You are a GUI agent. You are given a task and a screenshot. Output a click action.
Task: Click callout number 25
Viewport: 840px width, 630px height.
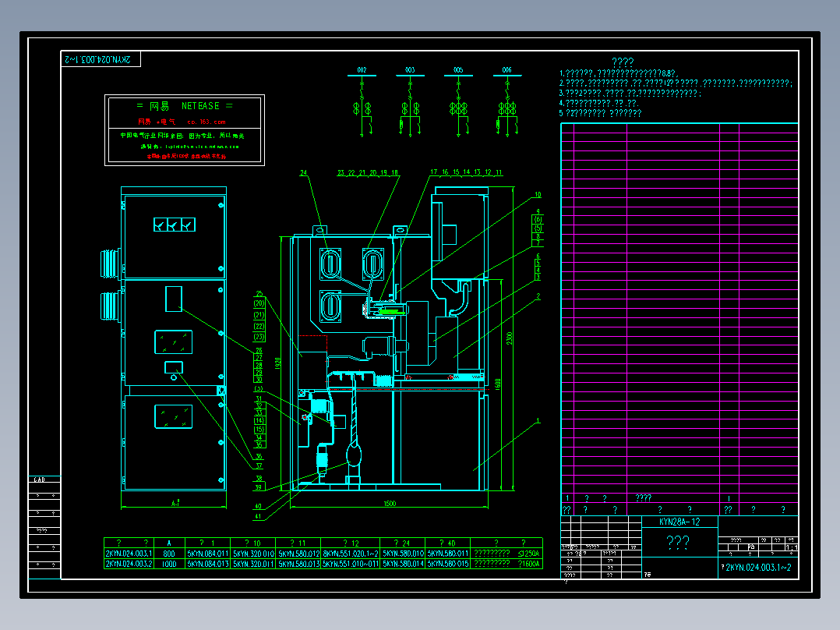(259, 294)
